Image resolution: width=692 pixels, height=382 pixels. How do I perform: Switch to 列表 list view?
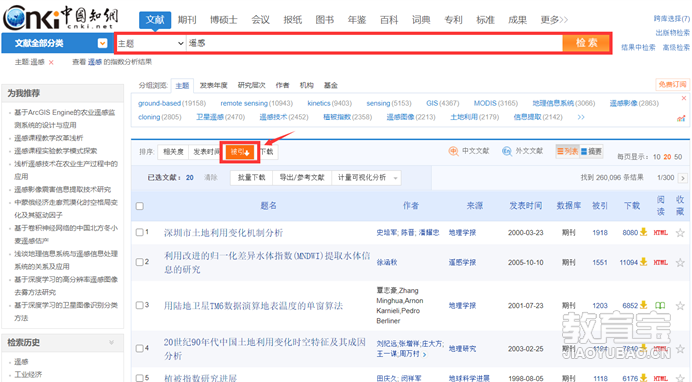567,151
